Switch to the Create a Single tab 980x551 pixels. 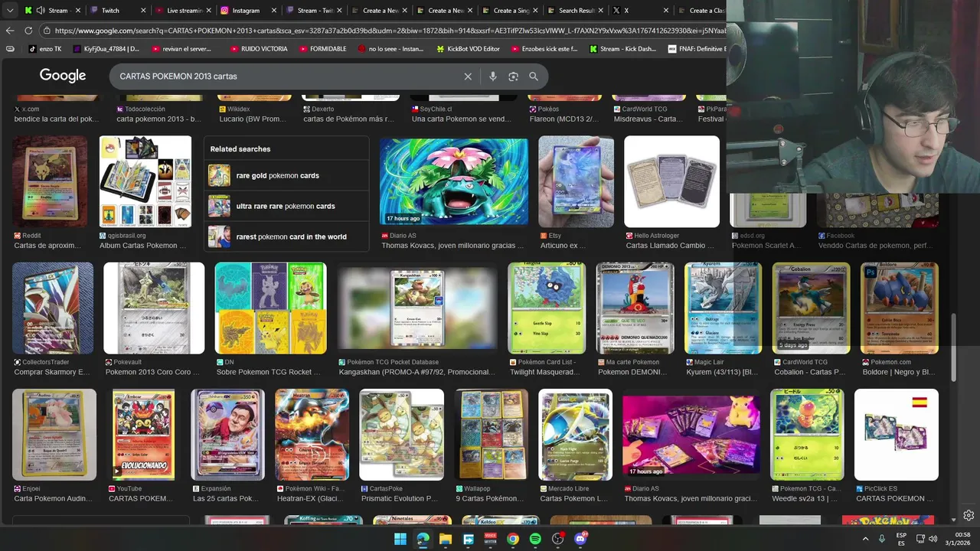511,11
